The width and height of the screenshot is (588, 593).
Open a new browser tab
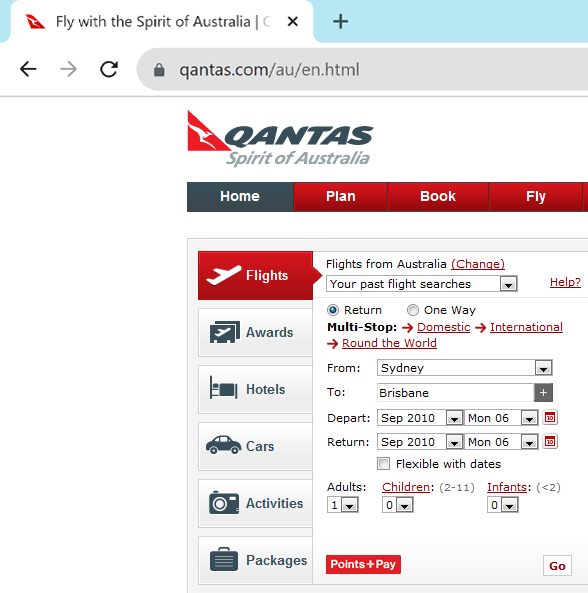[x=340, y=21]
